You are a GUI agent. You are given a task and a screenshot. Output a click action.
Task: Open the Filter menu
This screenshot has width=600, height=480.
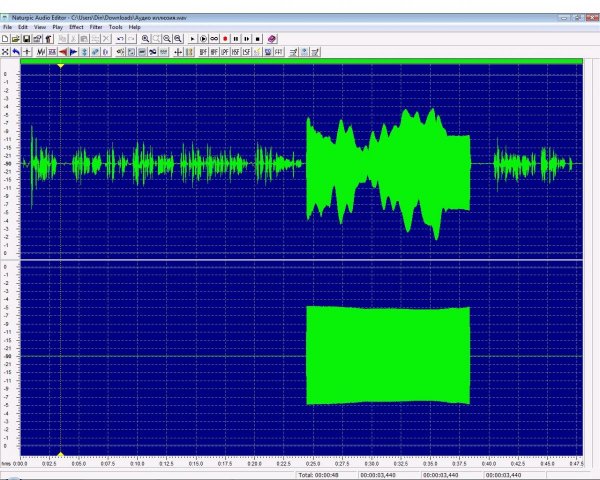point(96,27)
